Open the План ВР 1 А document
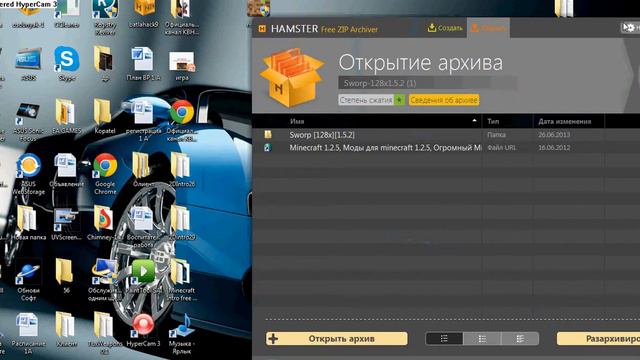Screen dimensions: 640x360 click(x=143, y=63)
